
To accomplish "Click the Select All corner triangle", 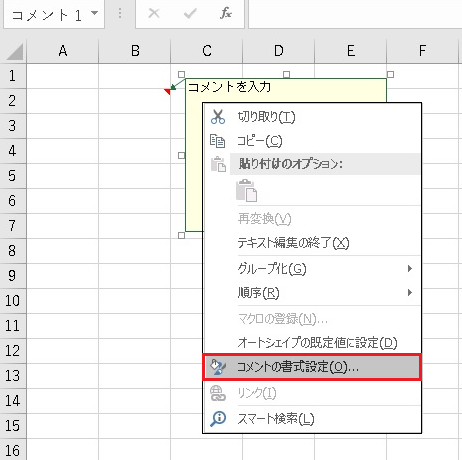I will coord(15,52).
